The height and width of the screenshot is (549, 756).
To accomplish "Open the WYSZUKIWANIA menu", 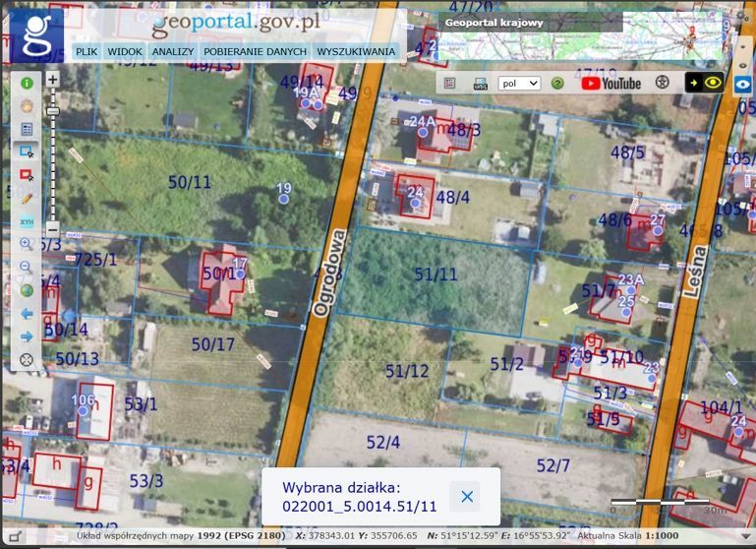I will click(x=356, y=51).
